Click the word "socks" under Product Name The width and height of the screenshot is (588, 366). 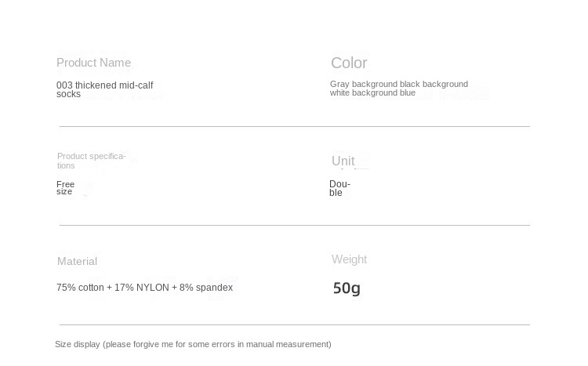tap(68, 94)
